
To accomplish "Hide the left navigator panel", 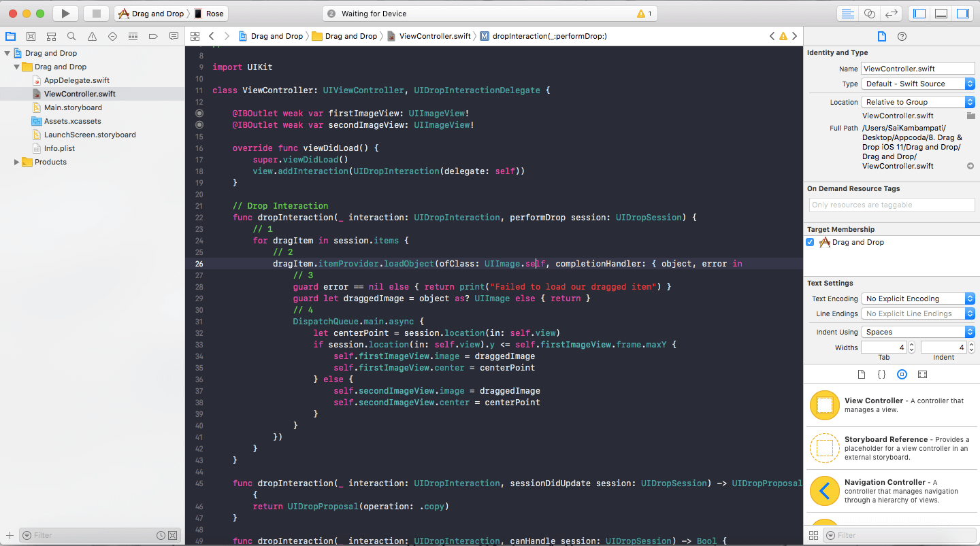I will [919, 14].
